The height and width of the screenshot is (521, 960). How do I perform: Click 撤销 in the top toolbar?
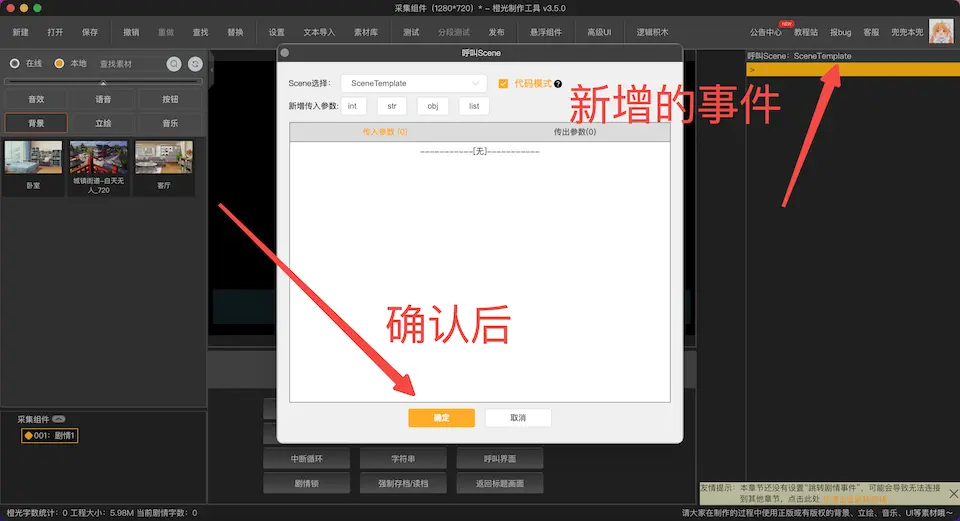[x=131, y=32]
